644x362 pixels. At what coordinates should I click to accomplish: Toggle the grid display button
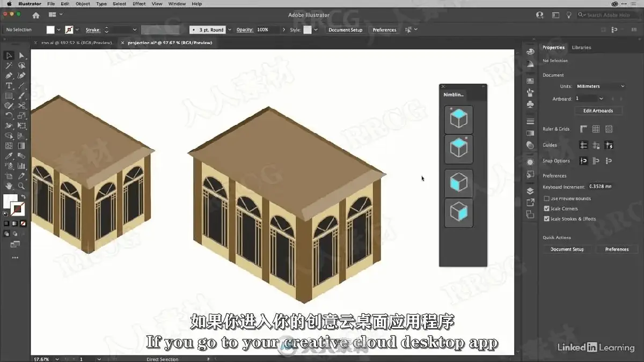(596, 129)
